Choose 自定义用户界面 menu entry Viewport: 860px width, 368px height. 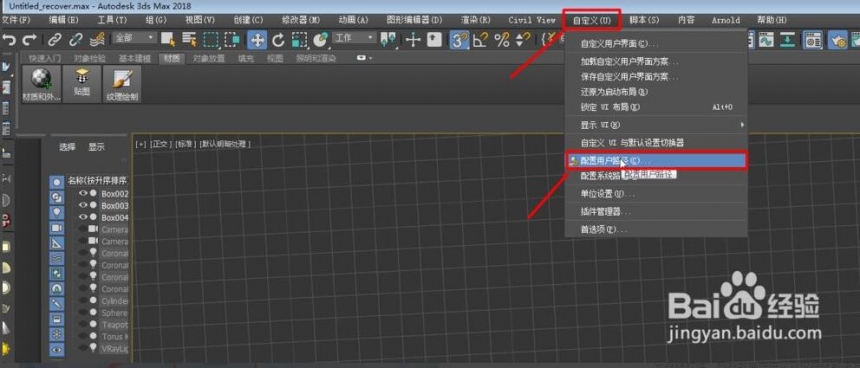tap(657, 43)
